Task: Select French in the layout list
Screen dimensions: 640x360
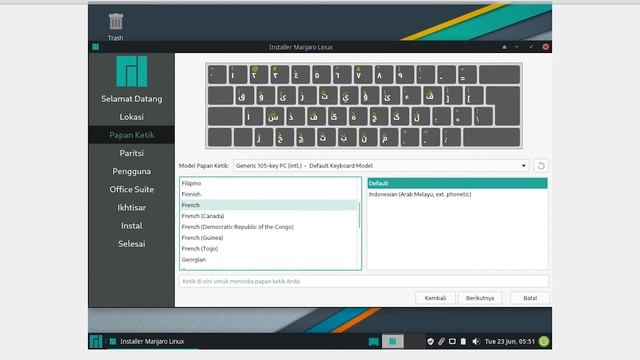Action: coord(269,205)
